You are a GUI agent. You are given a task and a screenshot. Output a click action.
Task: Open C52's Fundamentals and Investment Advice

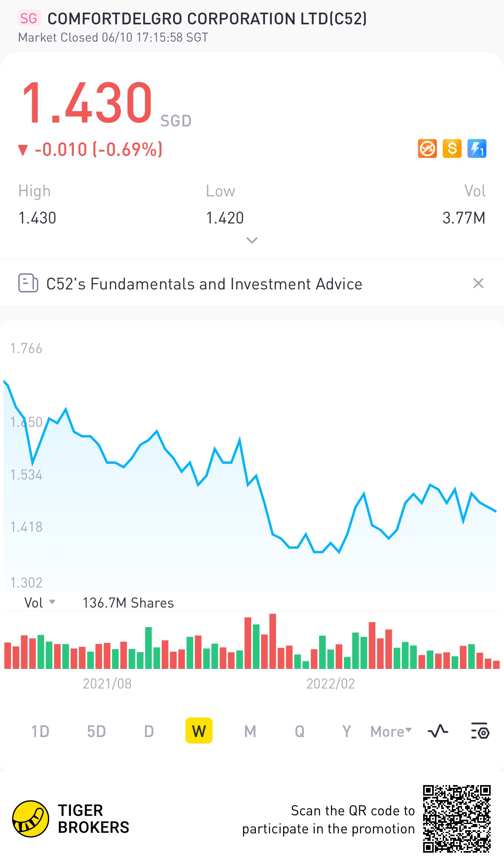(204, 284)
